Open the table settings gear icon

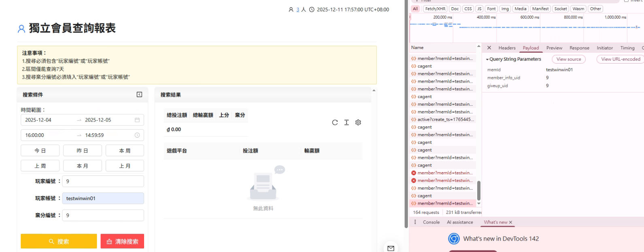click(358, 122)
